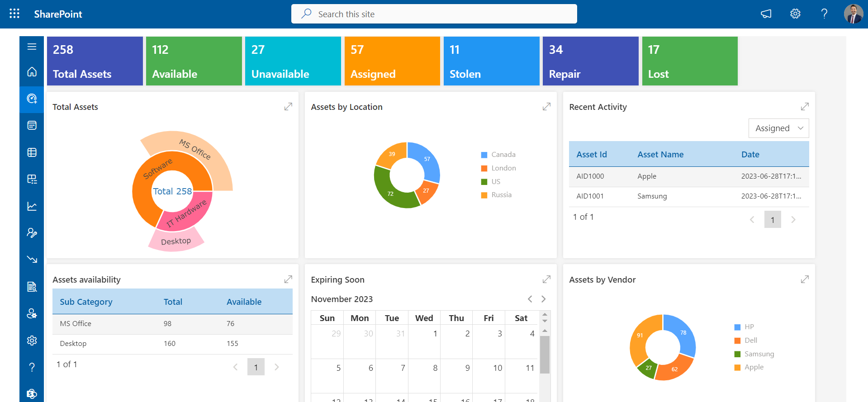
Task: Toggle Samsung legend swatch in vendor chart
Action: point(737,354)
